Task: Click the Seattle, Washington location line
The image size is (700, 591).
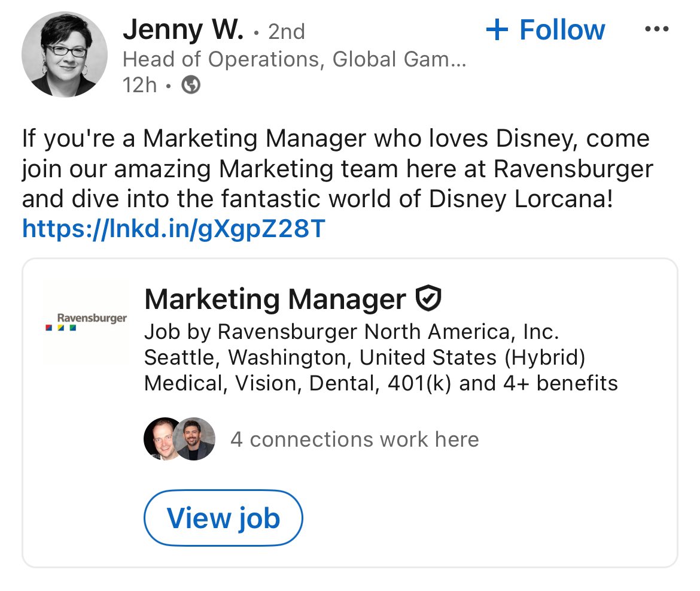Action: pos(365,358)
